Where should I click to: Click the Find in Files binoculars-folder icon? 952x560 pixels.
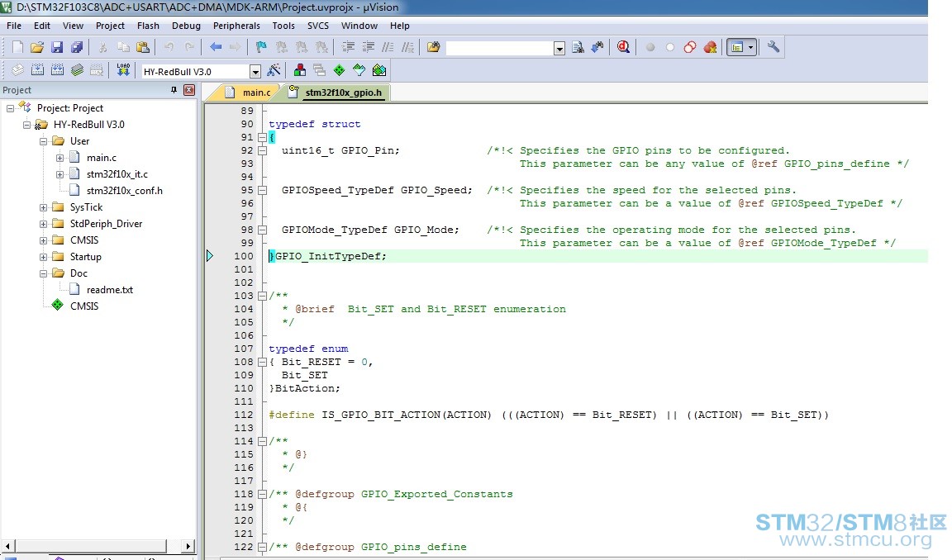tap(434, 47)
